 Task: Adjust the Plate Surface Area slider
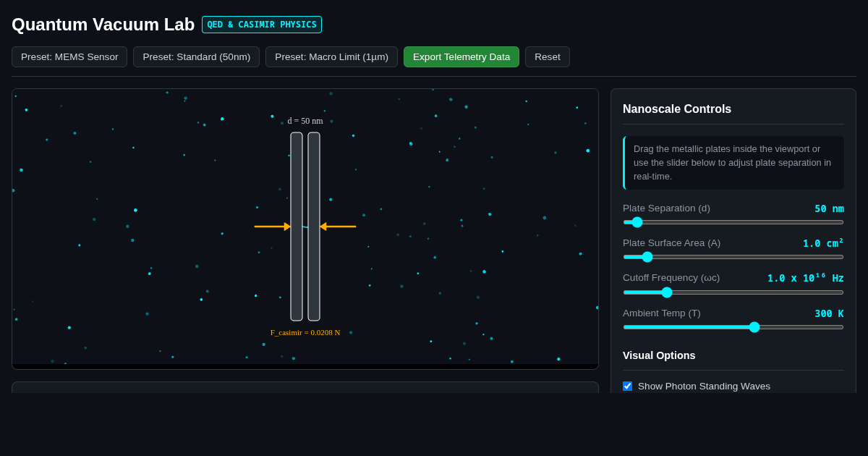coord(733,257)
